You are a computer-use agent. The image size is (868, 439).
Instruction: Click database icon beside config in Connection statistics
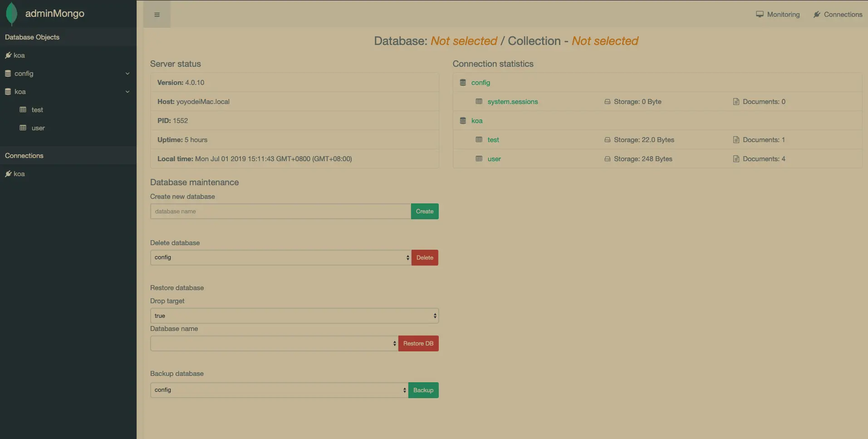click(x=463, y=83)
